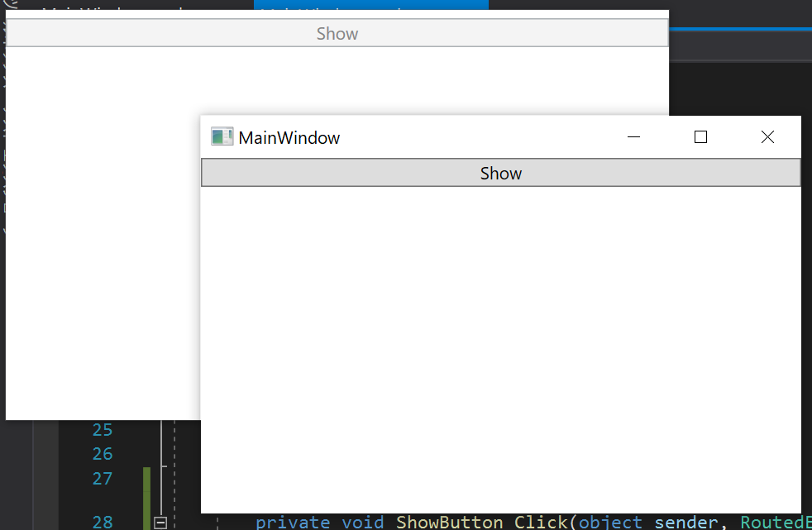This screenshot has height=530, width=812.
Task: Click the MainWindow title text
Action: pos(289,138)
